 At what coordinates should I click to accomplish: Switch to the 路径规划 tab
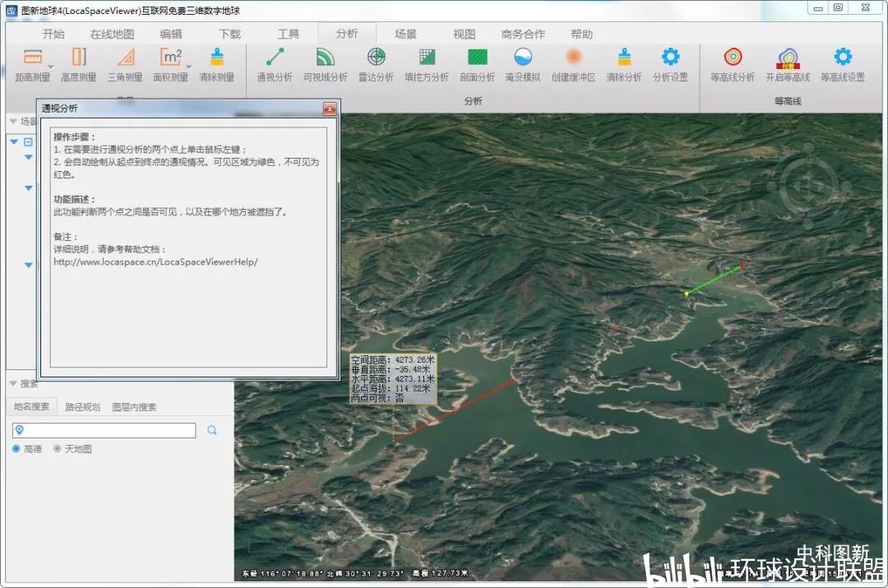[x=83, y=407]
